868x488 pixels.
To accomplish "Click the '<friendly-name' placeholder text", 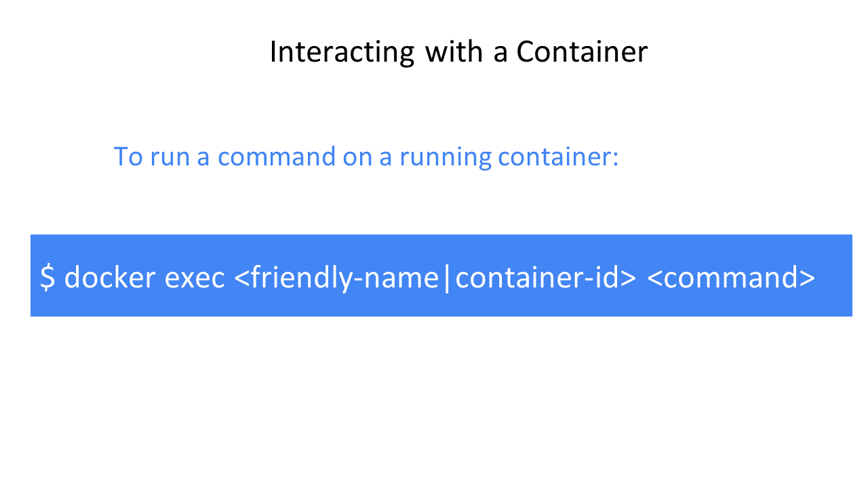I will pos(336,278).
